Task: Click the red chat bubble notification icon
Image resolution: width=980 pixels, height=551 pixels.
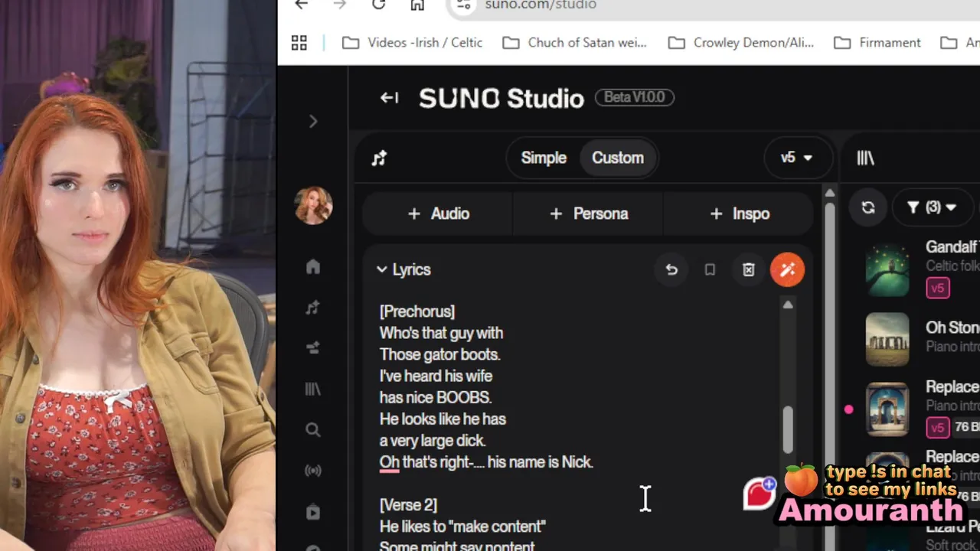Action: [759, 494]
